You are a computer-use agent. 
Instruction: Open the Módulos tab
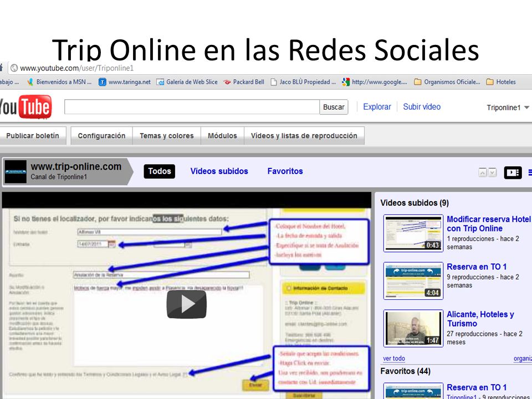222,136
